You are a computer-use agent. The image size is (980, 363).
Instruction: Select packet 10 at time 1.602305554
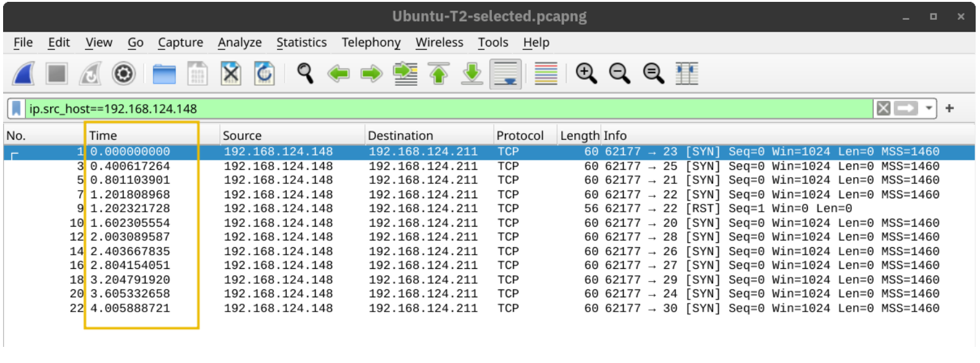point(489,223)
